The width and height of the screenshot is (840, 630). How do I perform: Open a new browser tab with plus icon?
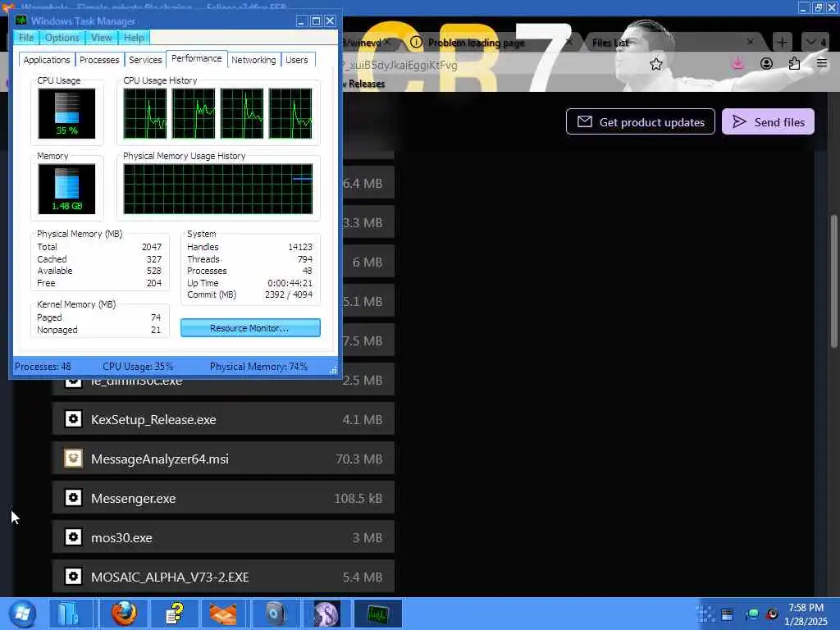[782, 42]
